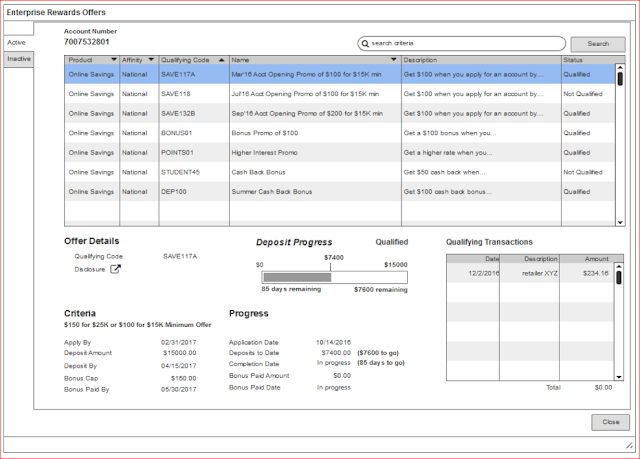The image size is (640, 459).
Task: Select the SAVE132B offer row
Action: (340, 113)
